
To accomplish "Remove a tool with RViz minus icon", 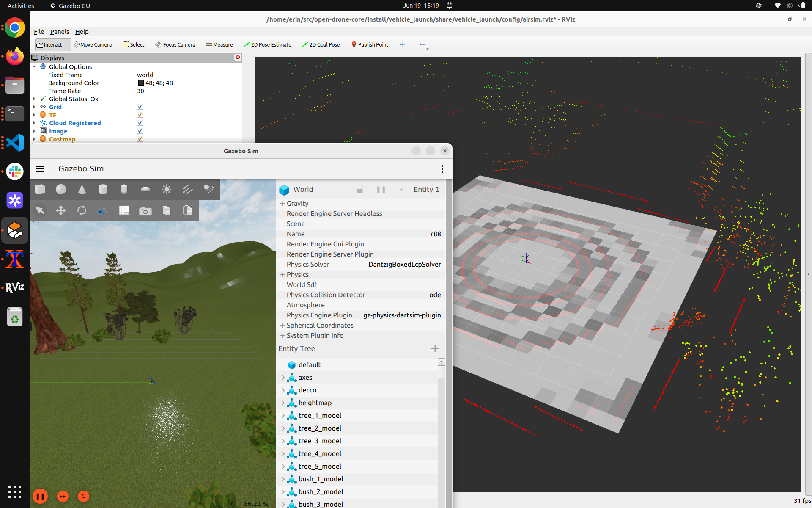I will pyautogui.click(x=423, y=44).
